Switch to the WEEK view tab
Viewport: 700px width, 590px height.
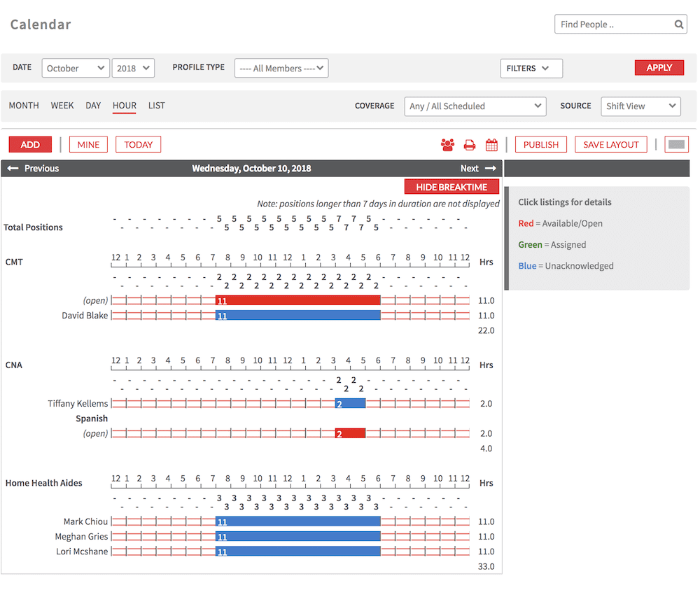point(62,106)
